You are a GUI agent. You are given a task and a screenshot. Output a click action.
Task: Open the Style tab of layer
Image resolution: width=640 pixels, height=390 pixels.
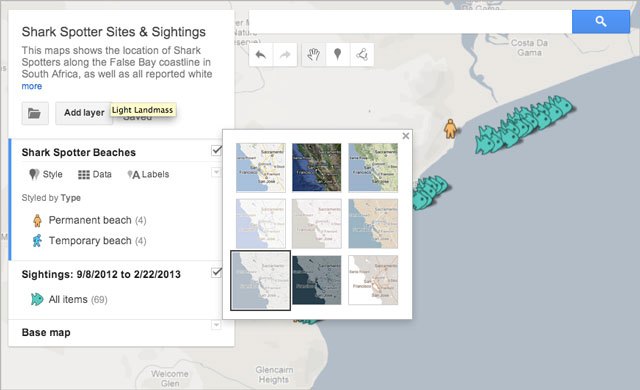pyautogui.click(x=46, y=175)
